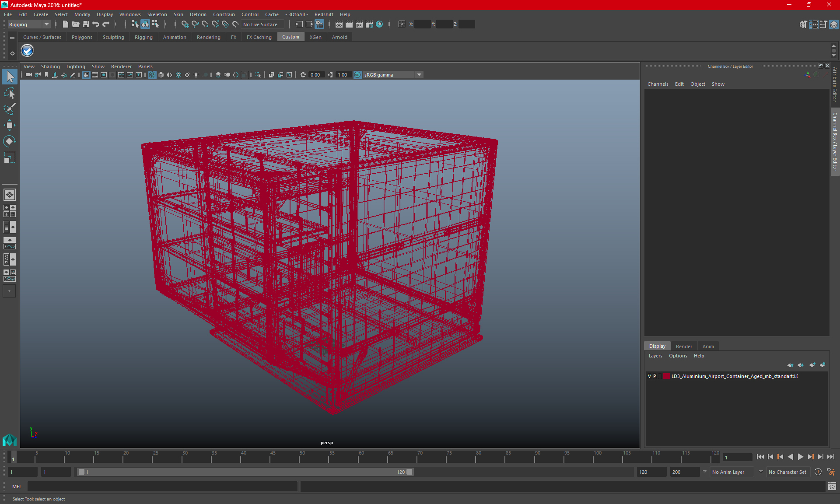Viewport: 840px width, 504px height.
Task: Select the Paint brush tool
Action: 9,108
